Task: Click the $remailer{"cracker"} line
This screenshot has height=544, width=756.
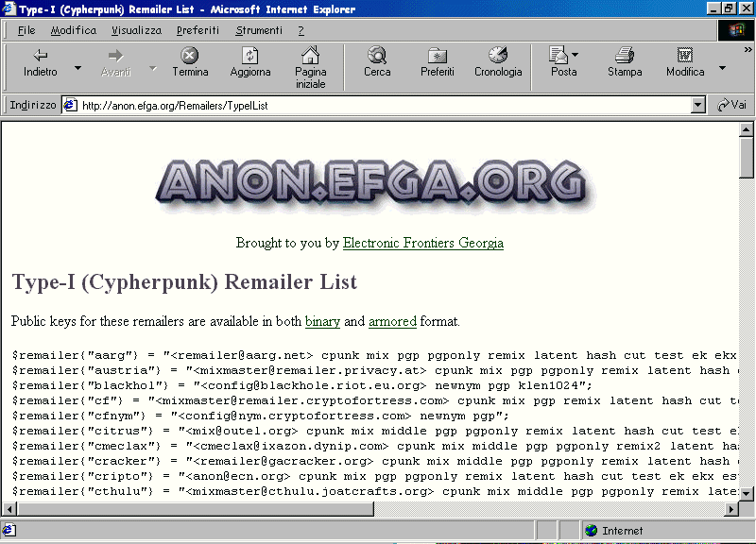Action: [x=374, y=461]
